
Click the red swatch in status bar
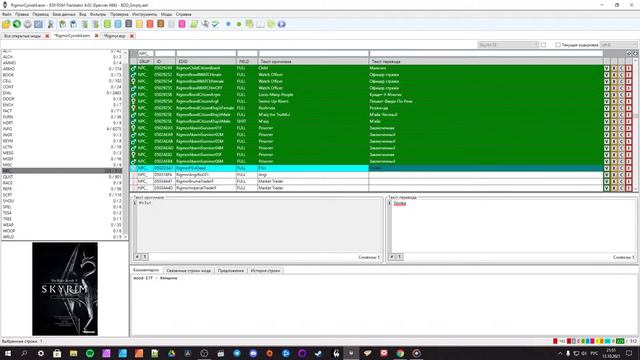point(555,341)
